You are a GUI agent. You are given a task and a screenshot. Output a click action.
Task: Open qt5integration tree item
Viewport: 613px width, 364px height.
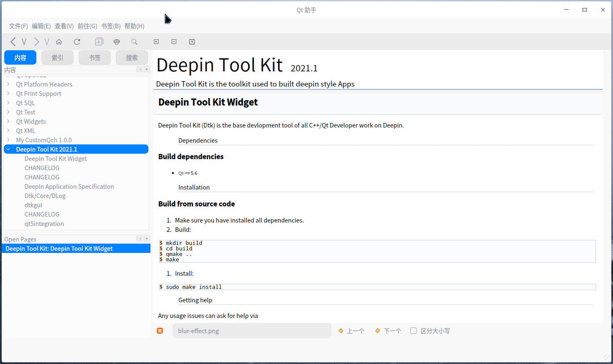(x=44, y=224)
